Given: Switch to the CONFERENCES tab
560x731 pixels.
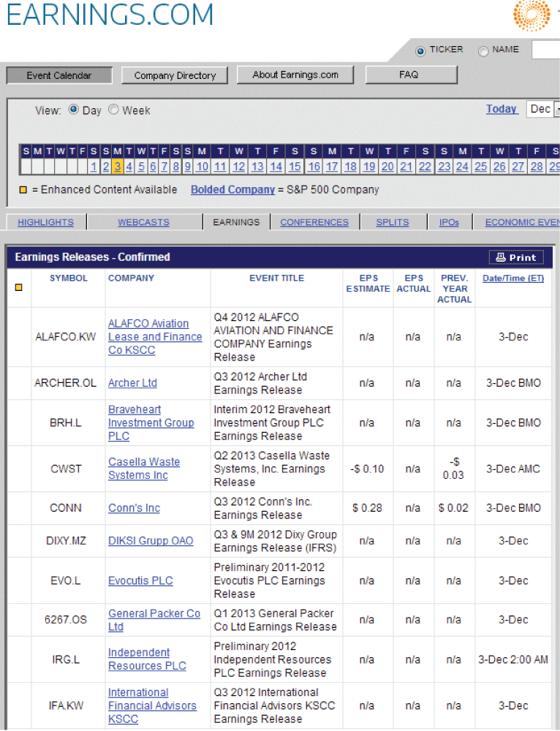Looking at the screenshot, I should 314,222.
